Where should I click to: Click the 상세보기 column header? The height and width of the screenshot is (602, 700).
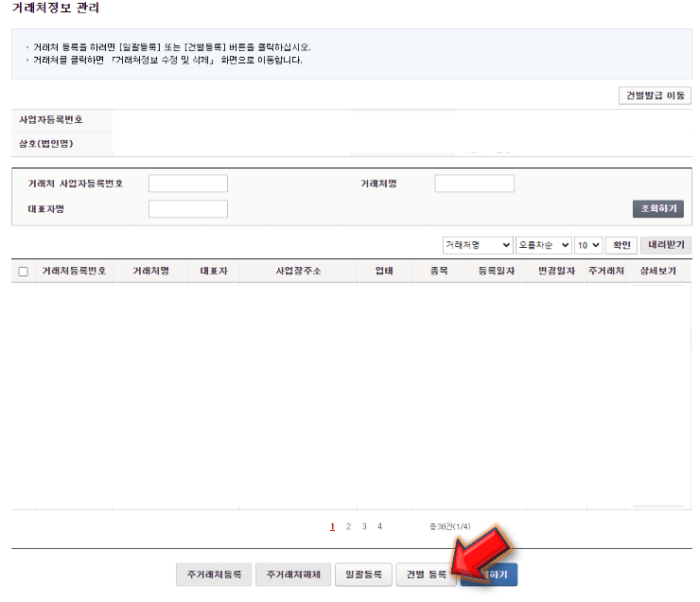tap(658, 271)
